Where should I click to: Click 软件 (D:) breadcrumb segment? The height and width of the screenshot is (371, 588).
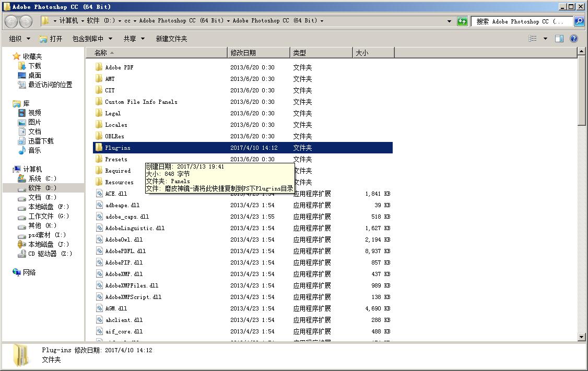(x=101, y=21)
